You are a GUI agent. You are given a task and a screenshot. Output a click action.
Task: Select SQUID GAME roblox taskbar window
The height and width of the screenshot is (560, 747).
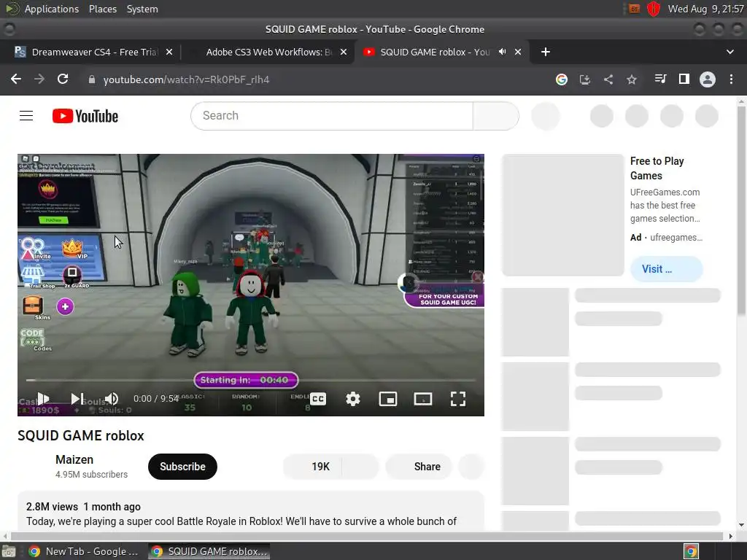pyautogui.click(x=209, y=551)
